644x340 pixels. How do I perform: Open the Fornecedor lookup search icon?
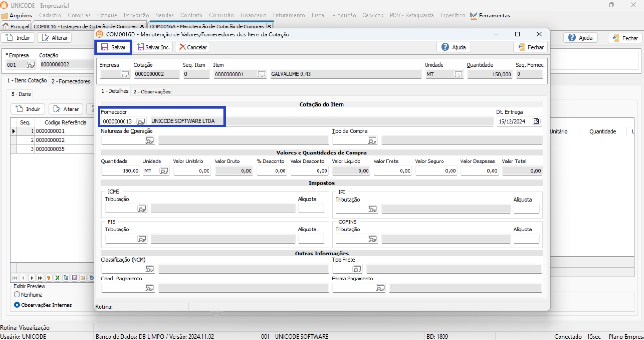[141, 122]
